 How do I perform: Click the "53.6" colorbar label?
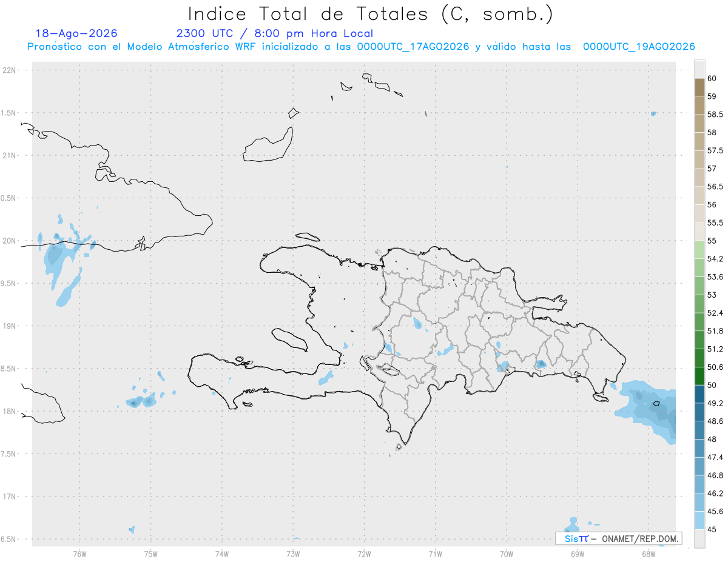tap(715, 277)
